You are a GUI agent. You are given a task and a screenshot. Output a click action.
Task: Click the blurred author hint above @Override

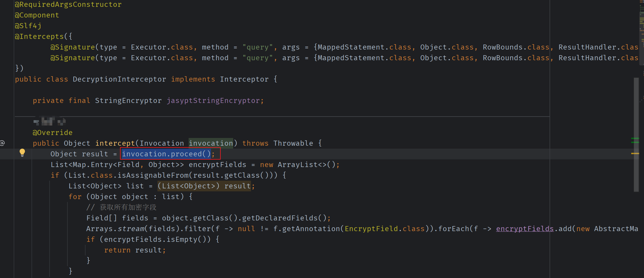(49, 121)
